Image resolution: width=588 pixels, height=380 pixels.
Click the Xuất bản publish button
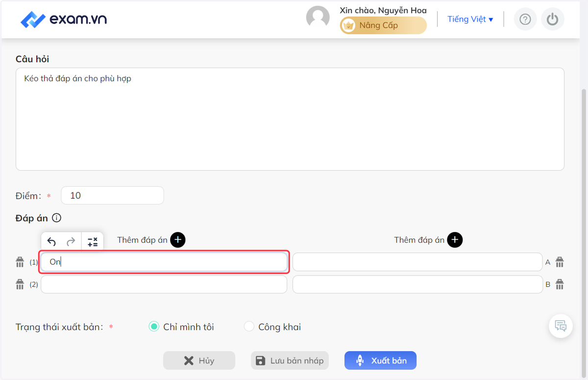pos(380,360)
